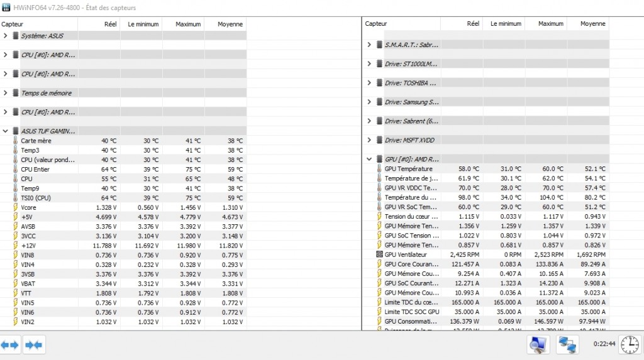The height and width of the screenshot is (360, 644).
Task: Click the expand columns arrows icon
Action: pos(10,345)
